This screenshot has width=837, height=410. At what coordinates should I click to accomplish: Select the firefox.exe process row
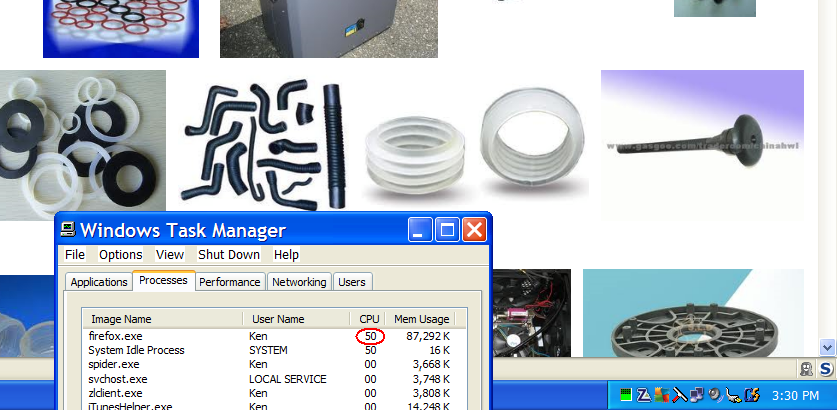(273, 336)
